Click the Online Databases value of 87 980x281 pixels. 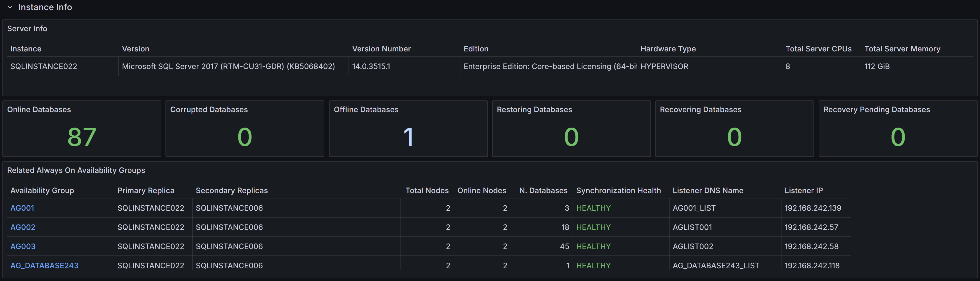[x=82, y=136]
